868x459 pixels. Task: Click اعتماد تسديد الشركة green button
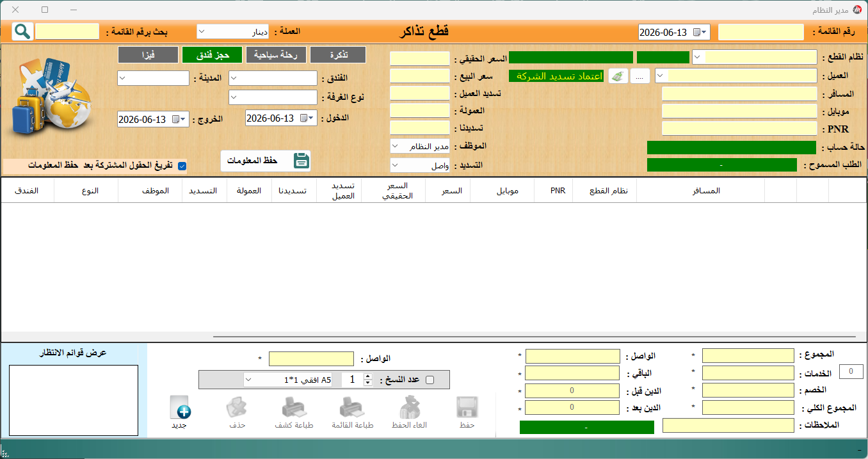pyautogui.click(x=556, y=76)
